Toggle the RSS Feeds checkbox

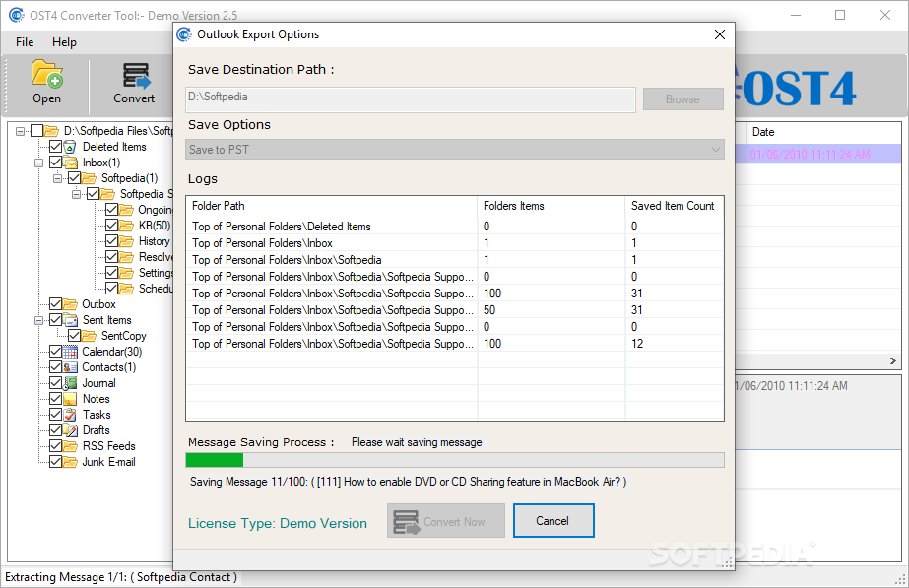(x=56, y=445)
